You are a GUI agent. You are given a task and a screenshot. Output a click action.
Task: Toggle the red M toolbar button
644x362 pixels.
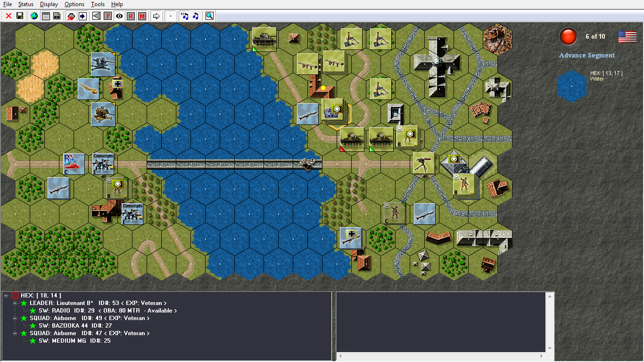[142, 16]
